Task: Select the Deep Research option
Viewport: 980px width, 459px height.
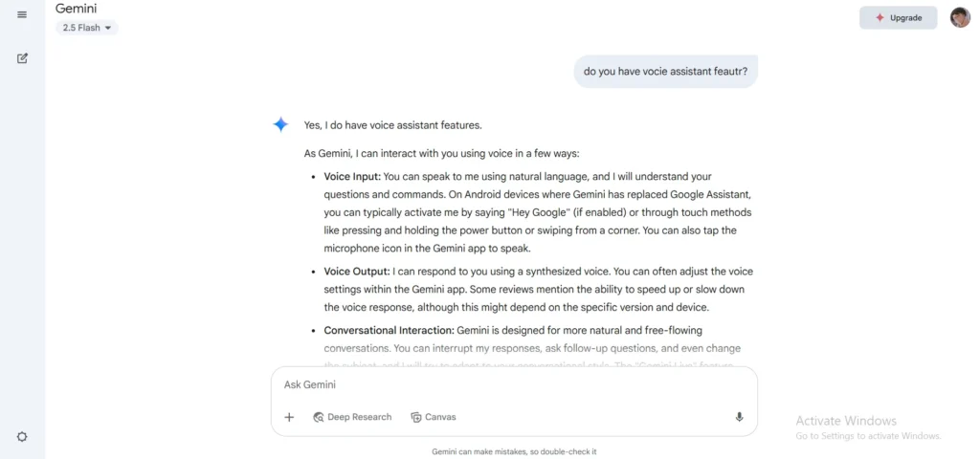Action: (x=352, y=417)
